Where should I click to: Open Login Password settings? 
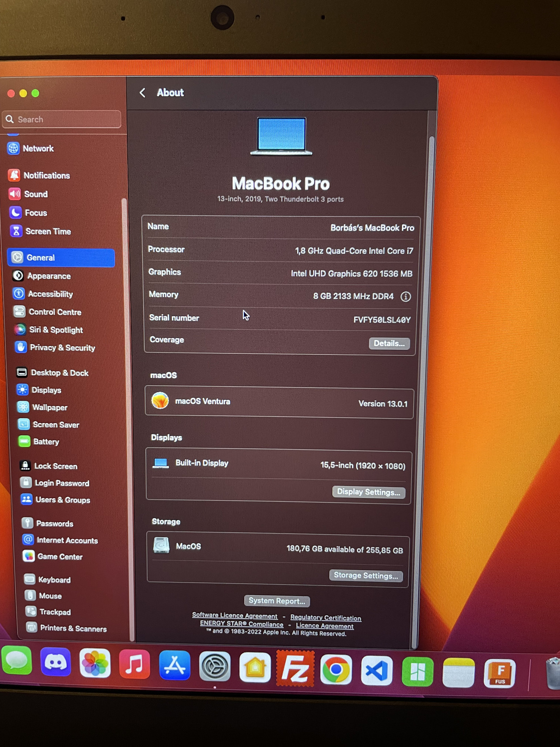(x=55, y=483)
